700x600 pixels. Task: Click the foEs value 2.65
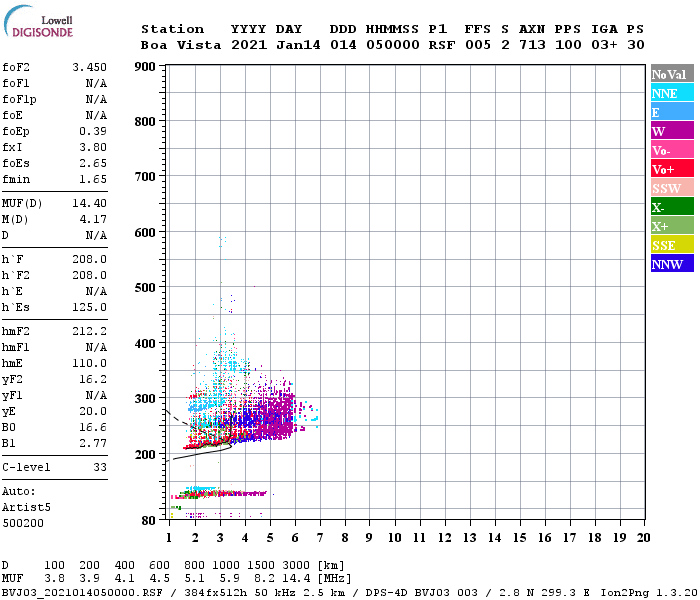pos(93,163)
